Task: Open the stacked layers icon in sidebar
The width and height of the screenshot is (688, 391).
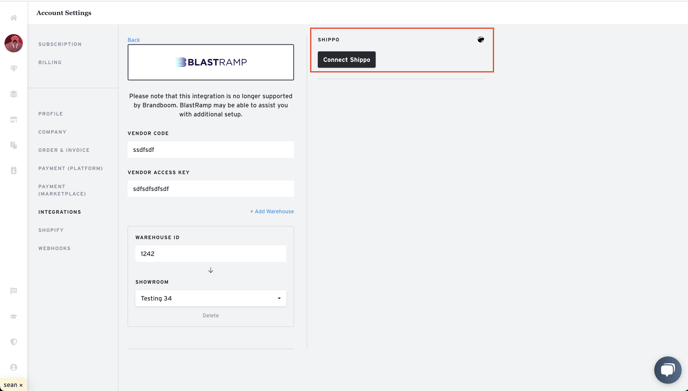Action: 14,94
